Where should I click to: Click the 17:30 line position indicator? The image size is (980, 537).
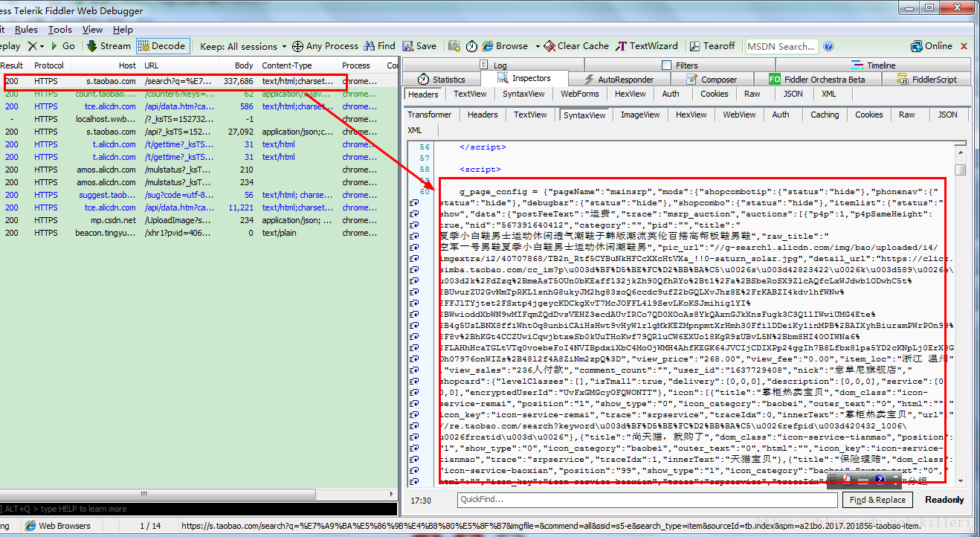(x=421, y=501)
